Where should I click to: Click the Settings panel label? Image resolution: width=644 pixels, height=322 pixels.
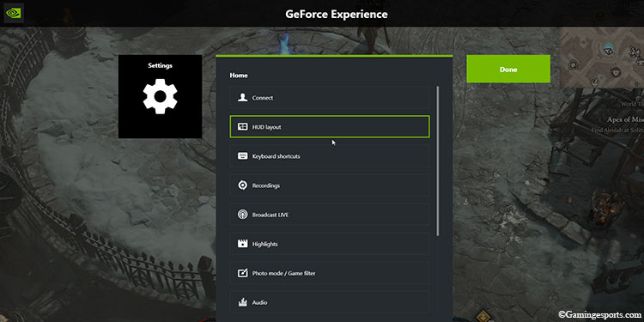pos(161,66)
